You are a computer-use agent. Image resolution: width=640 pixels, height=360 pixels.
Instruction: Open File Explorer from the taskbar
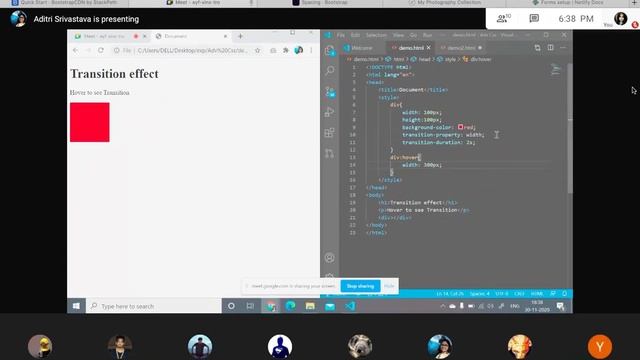[x=310, y=306]
